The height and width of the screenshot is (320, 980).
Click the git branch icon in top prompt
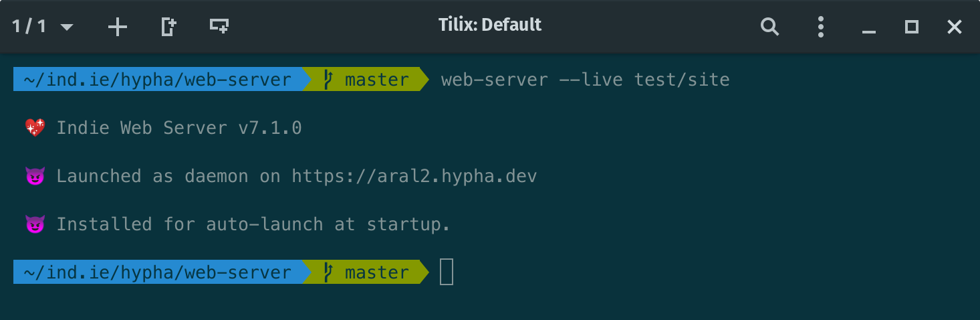click(328, 80)
